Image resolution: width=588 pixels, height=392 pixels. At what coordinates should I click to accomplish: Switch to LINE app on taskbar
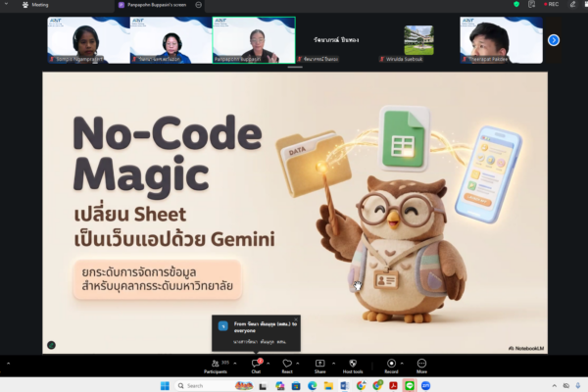click(410, 385)
